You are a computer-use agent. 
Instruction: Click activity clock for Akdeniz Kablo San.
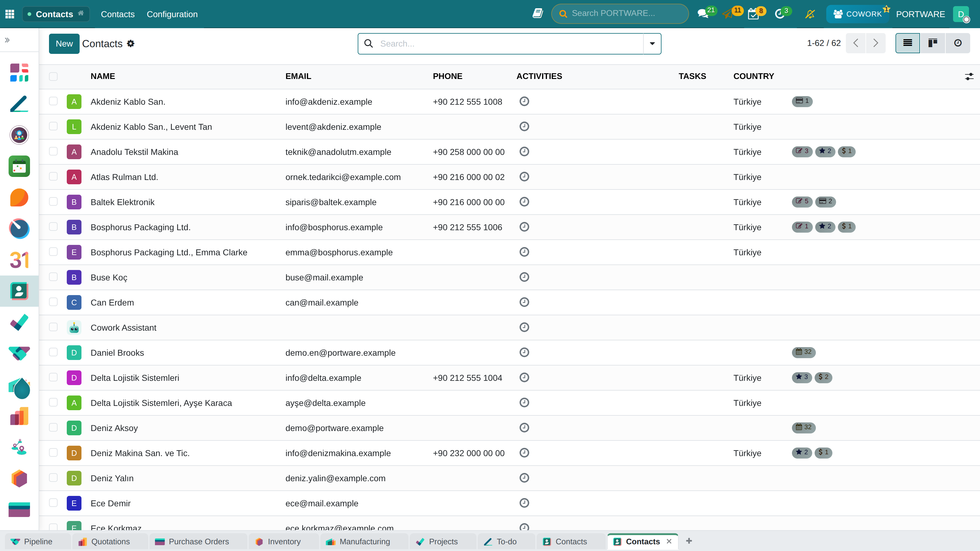pos(524,101)
